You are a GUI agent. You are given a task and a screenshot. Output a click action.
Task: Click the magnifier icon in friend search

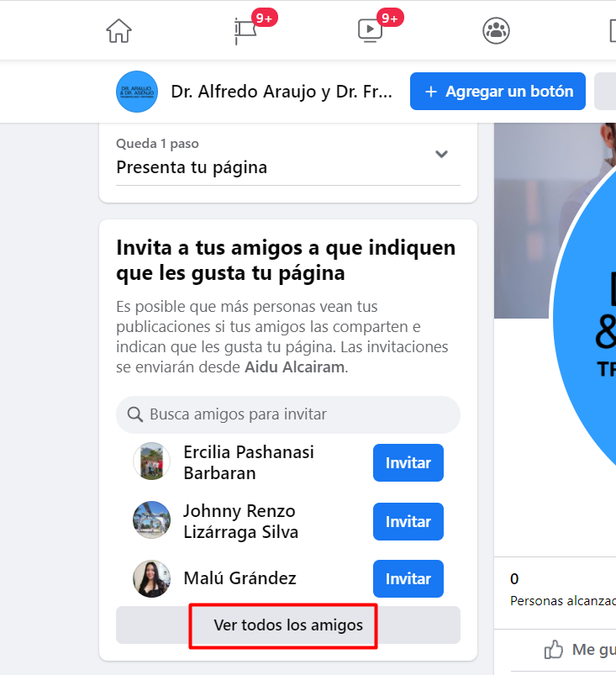(134, 414)
